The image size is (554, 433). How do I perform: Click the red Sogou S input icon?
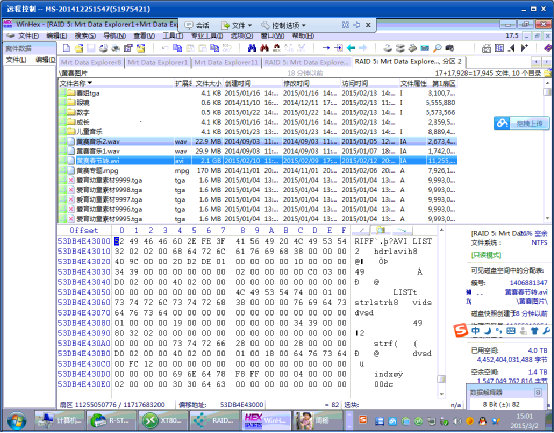(x=461, y=331)
